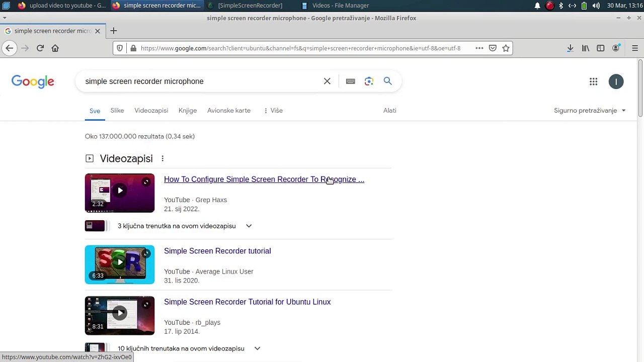Open Firefox library

click(x=586, y=48)
